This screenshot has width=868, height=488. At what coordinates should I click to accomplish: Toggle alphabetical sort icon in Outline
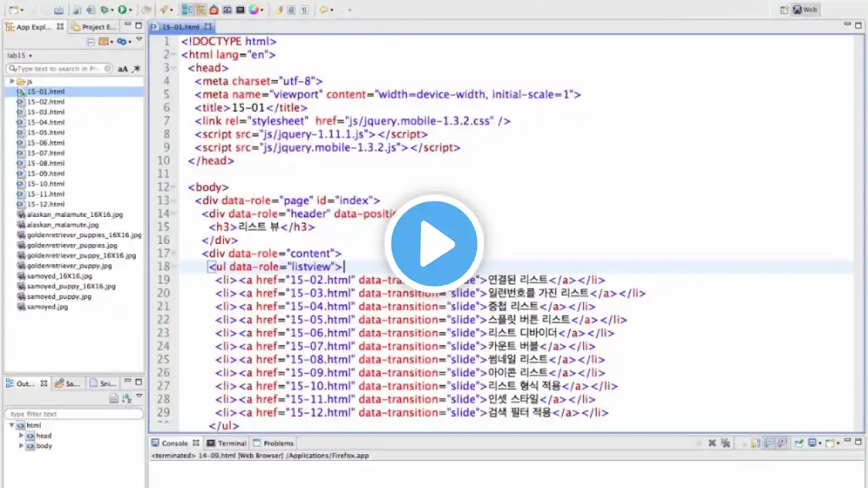[x=126, y=398]
